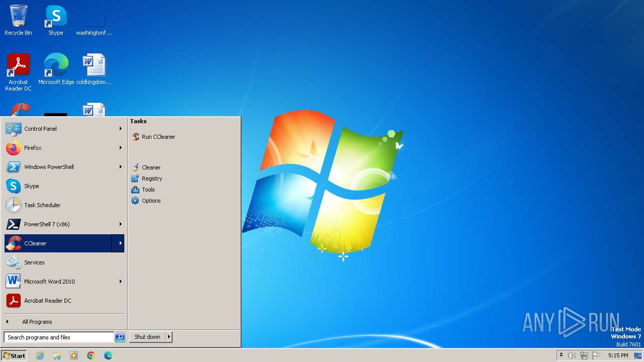This screenshot has height=362, width=644.
Task: Open Windows PowerShell icon in Start menu
Action: [x=14, y=167]
